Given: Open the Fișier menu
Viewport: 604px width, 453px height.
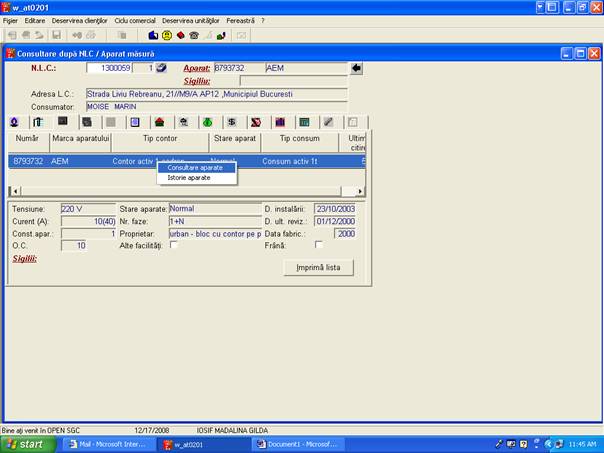Looking at the screenshot, I should tap(10, 21).
